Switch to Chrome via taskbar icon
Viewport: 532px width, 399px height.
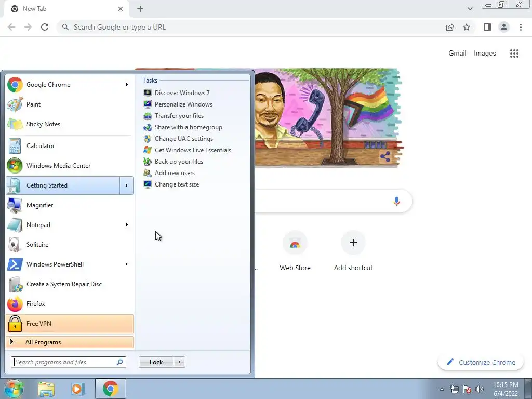point(111,389)
